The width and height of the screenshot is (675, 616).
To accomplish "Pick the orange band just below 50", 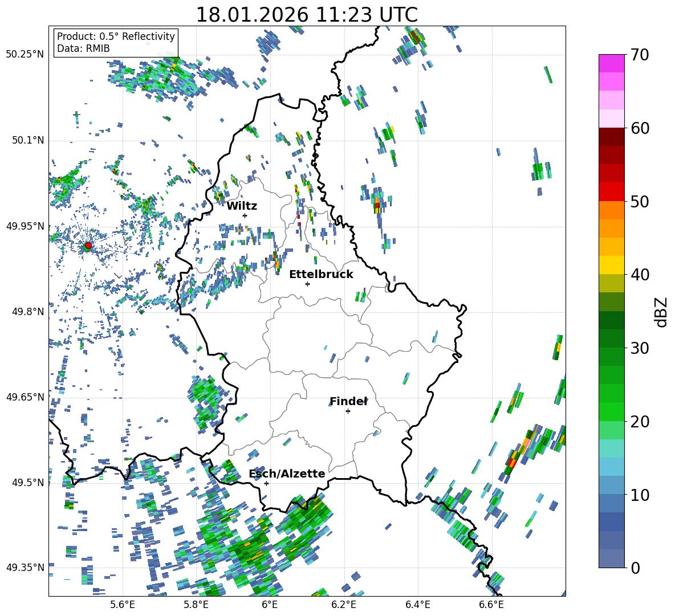I will [611, 210].
